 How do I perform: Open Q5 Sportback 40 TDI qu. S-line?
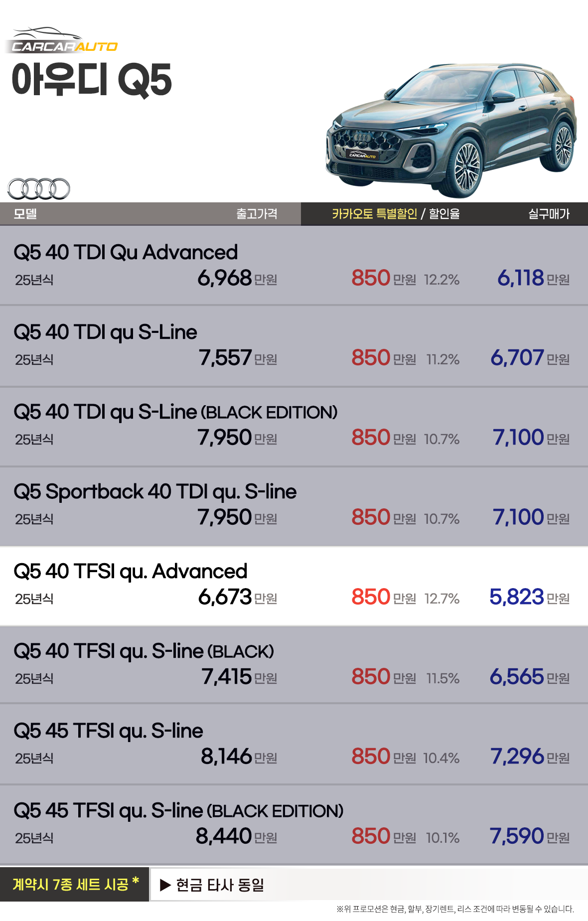[155, 492]
